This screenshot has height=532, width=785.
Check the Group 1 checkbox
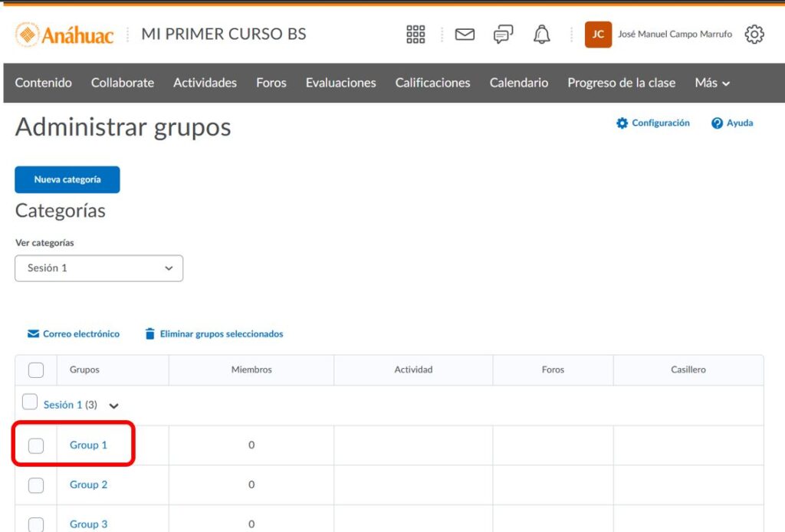tap(36, 445)
